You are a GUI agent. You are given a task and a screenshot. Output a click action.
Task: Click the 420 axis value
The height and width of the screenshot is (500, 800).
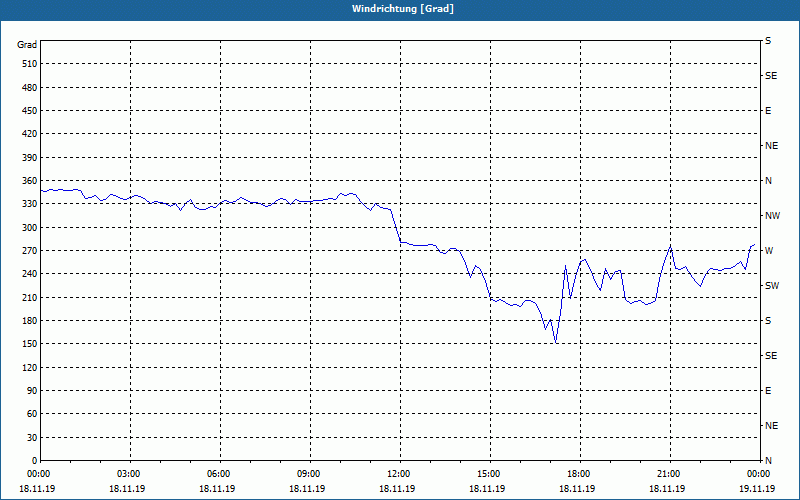point(30,134)
